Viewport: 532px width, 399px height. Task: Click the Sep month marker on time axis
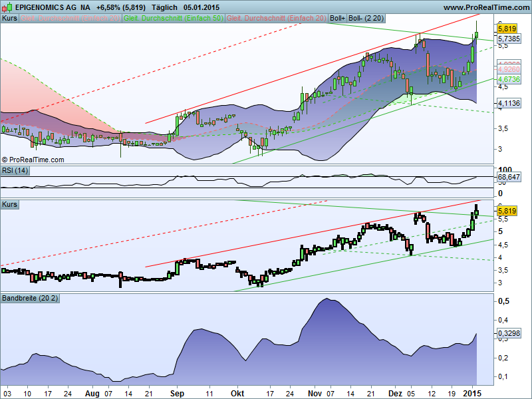tap(177, 394)
